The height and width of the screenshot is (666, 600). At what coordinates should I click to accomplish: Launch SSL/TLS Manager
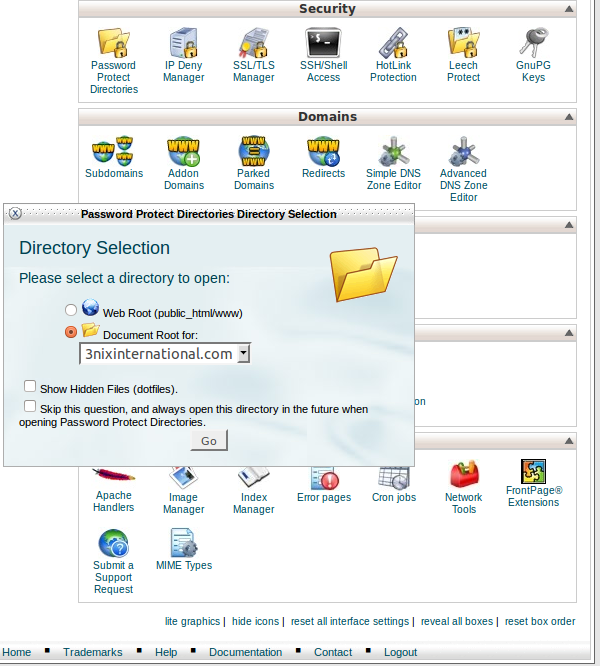pyautogui.click(x=254, y=55)
